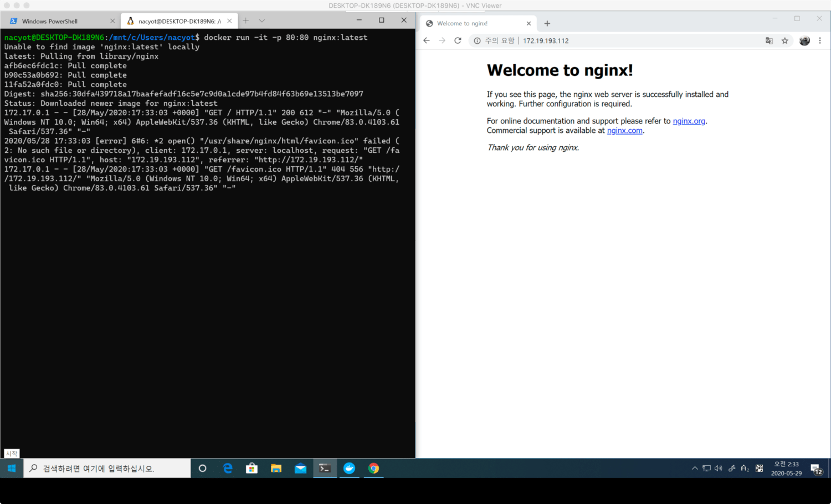Click "11fa52a0fdc0: Pull complete" line

click(x=65, y=85)
